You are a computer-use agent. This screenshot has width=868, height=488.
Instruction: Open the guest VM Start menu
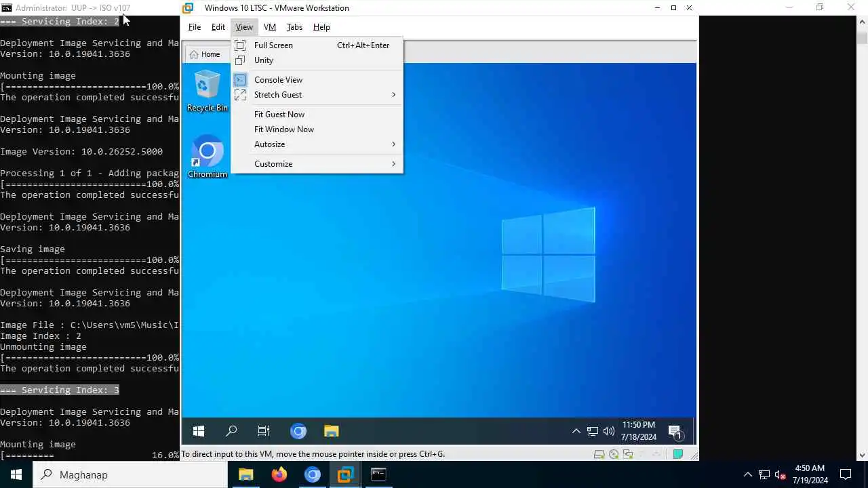coord(199,431)
